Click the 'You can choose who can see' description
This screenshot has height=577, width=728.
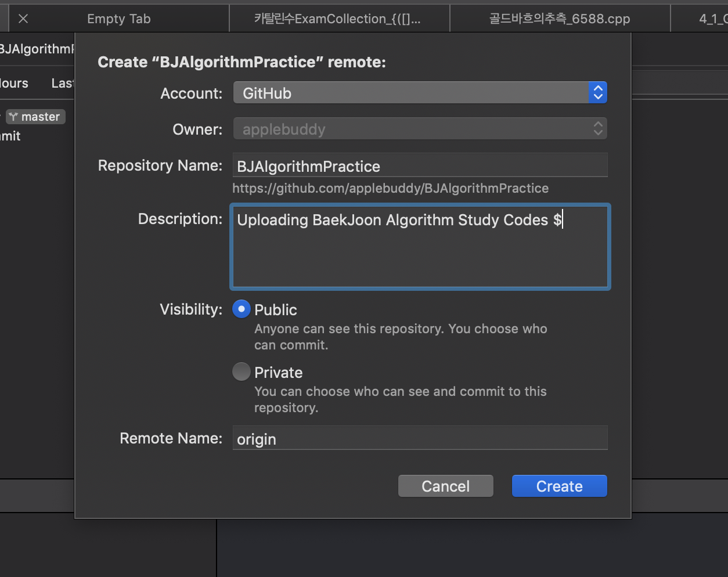pos(401,399)
